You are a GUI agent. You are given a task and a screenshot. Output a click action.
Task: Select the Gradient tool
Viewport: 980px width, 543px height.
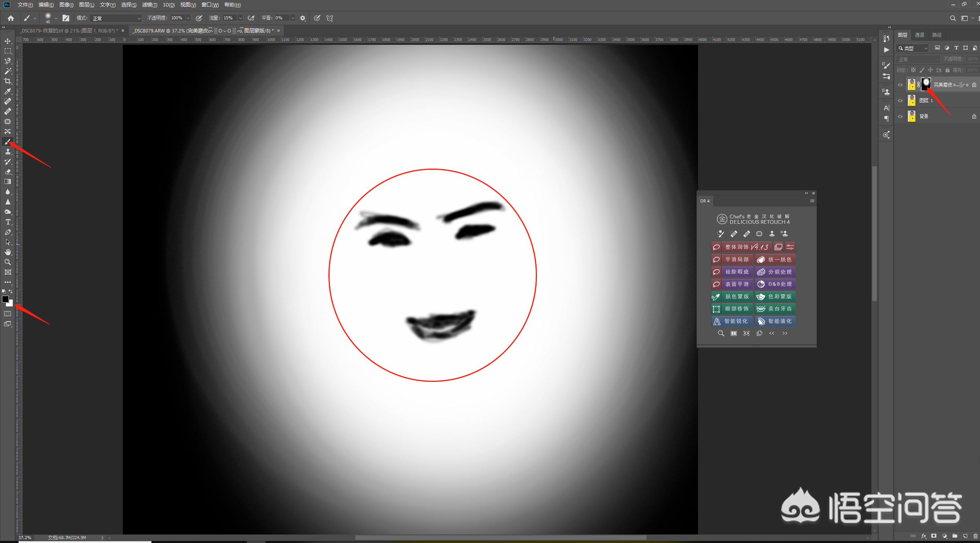(8, 182)
